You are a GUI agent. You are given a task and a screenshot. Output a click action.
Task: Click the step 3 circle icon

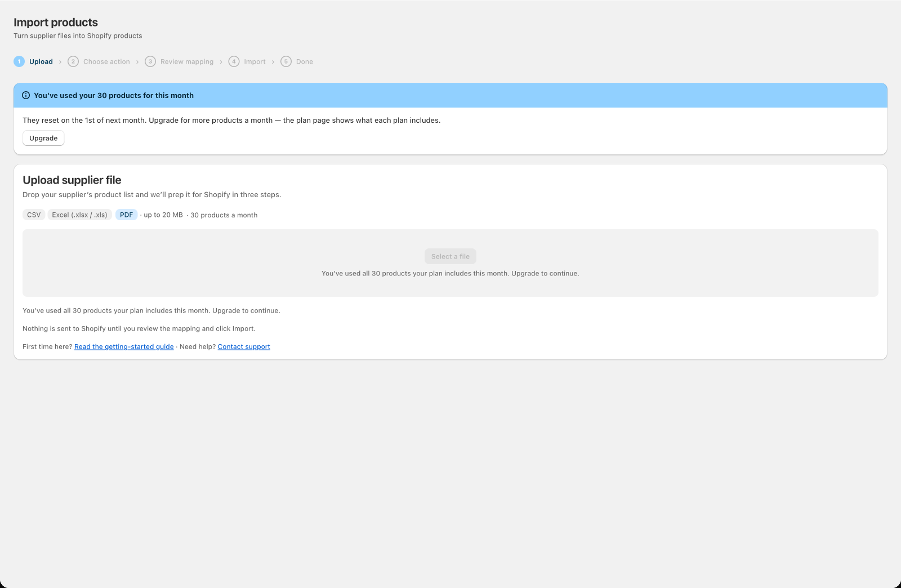click(x=150, y=61)
